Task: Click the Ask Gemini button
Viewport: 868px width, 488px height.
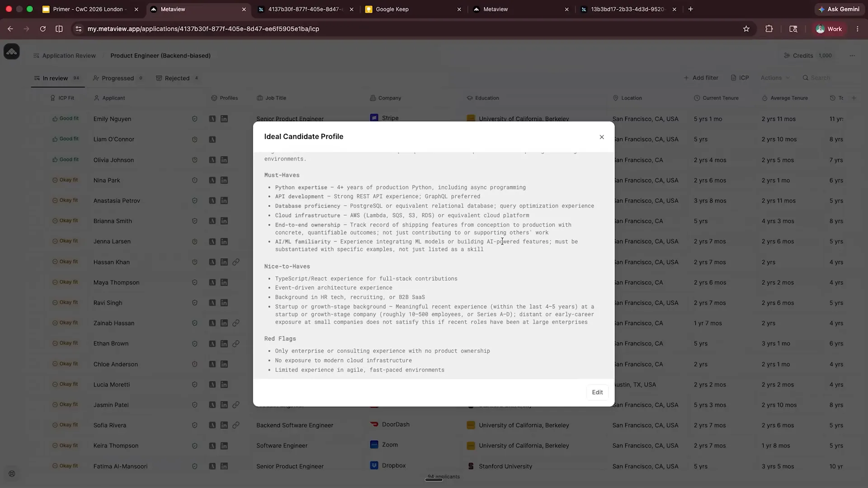Action: pyautogui.click(x=839, y=9)
